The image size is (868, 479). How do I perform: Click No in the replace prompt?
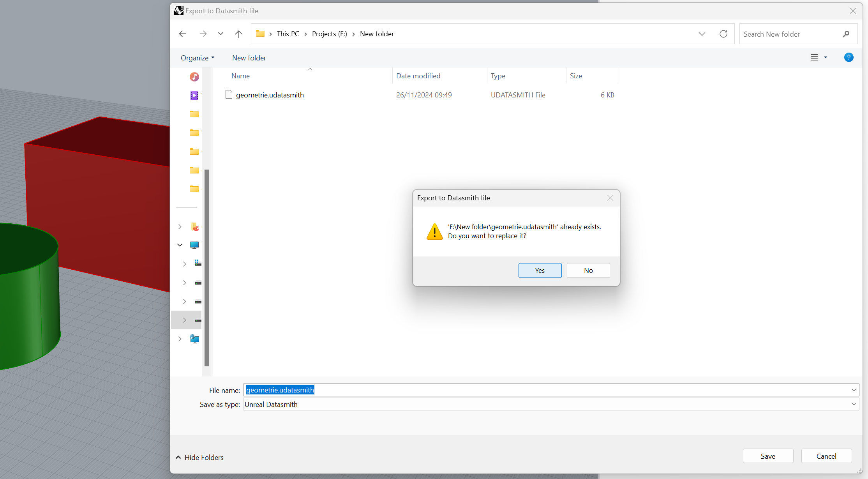588,270
